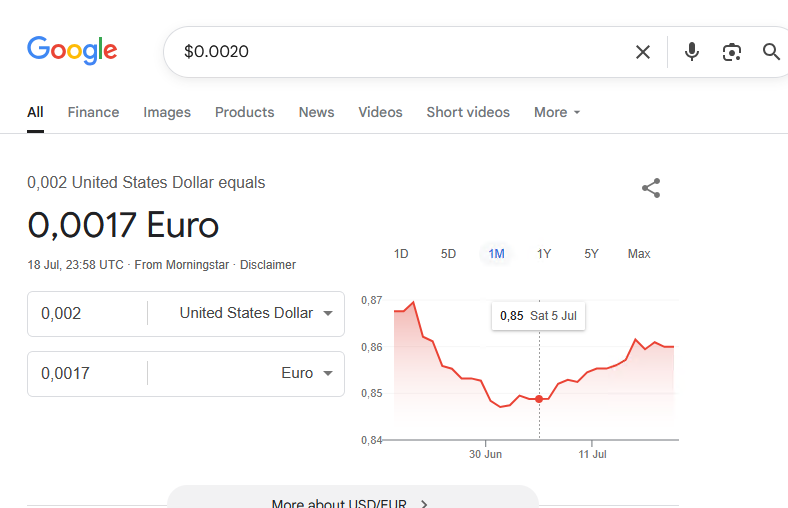Open the Images tab

click(167, 112)
